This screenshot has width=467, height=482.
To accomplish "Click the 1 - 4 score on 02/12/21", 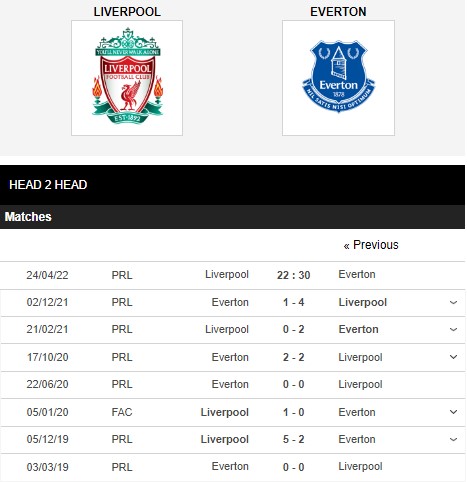I will [293, 302].
